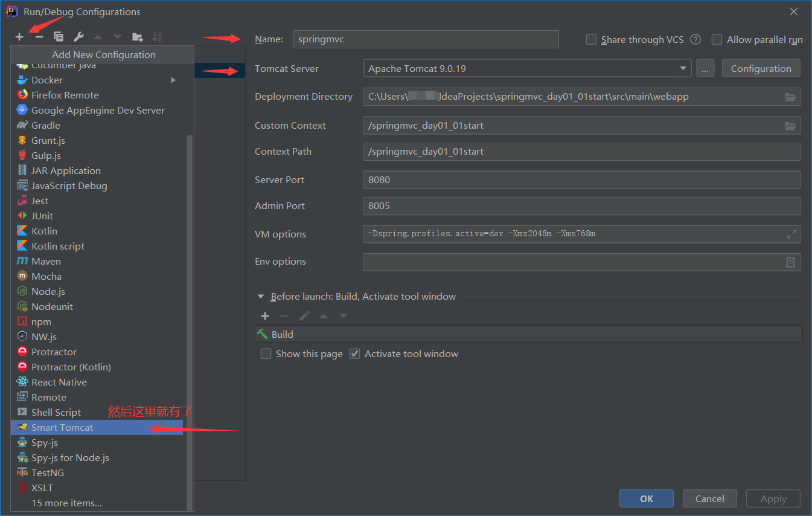Browse folder icon in Deployment Directory field

pos(790,97)
